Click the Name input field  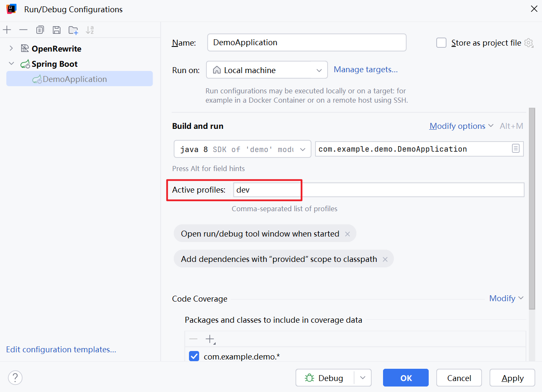(307, 43)
